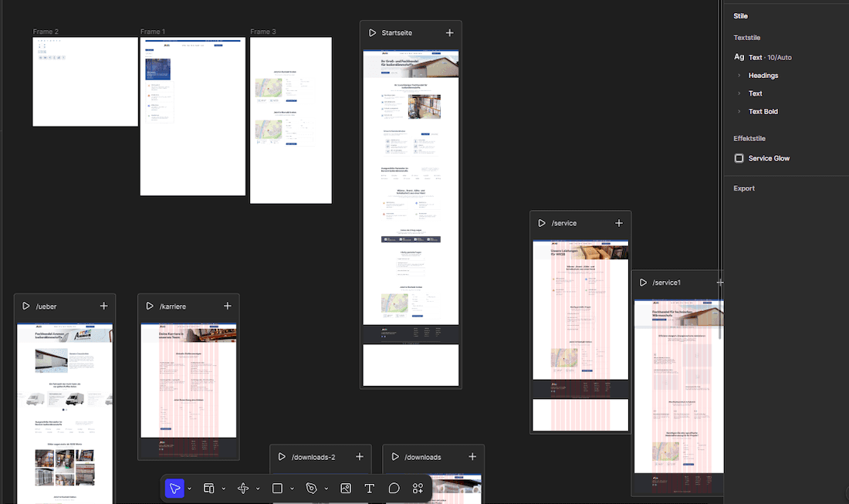This screenshot has height=504, width=849.
Task: Activate the Comment bubble tool
Action: 394,488
